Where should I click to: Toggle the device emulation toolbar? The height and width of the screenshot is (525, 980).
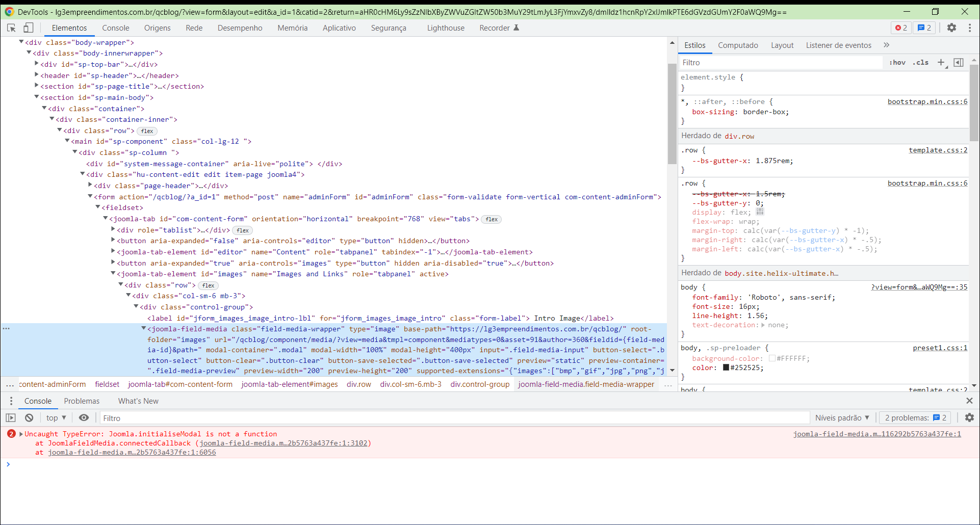pyautogui.click(x=29, y=28)
